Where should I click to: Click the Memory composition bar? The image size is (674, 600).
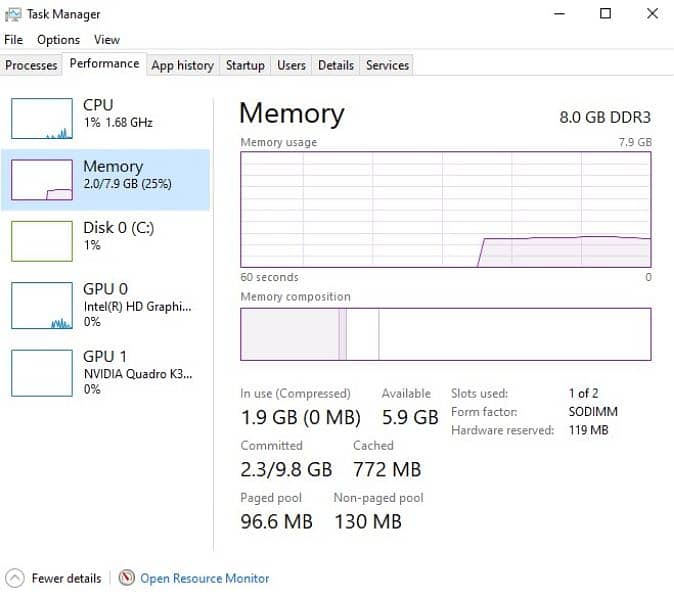click(446, 334)
